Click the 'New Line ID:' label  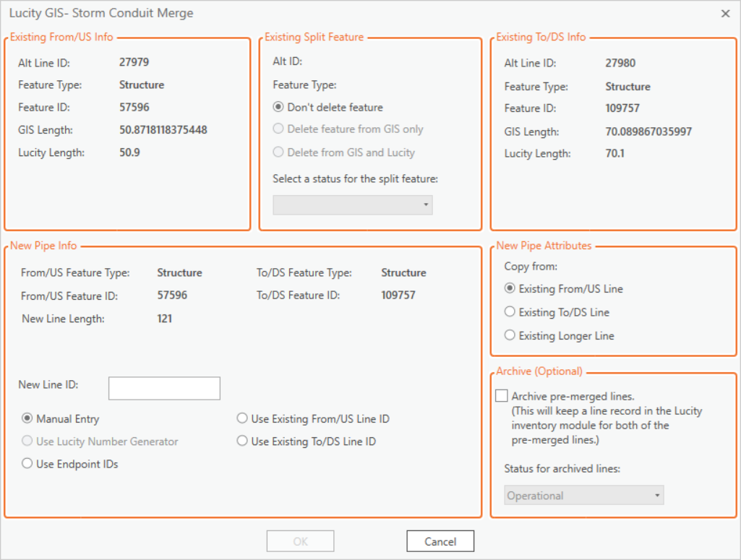point(48,385)
